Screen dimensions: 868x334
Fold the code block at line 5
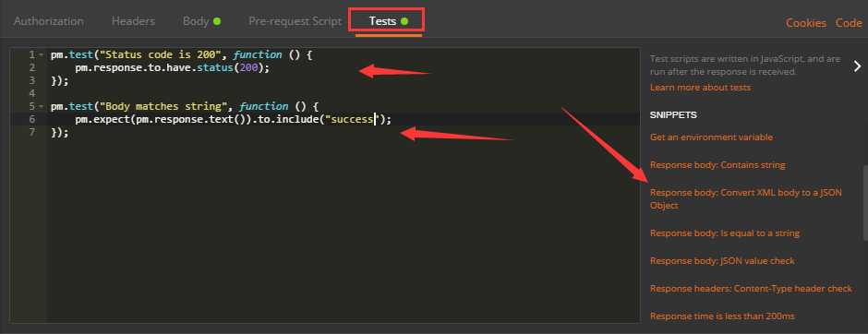[41, 106]
